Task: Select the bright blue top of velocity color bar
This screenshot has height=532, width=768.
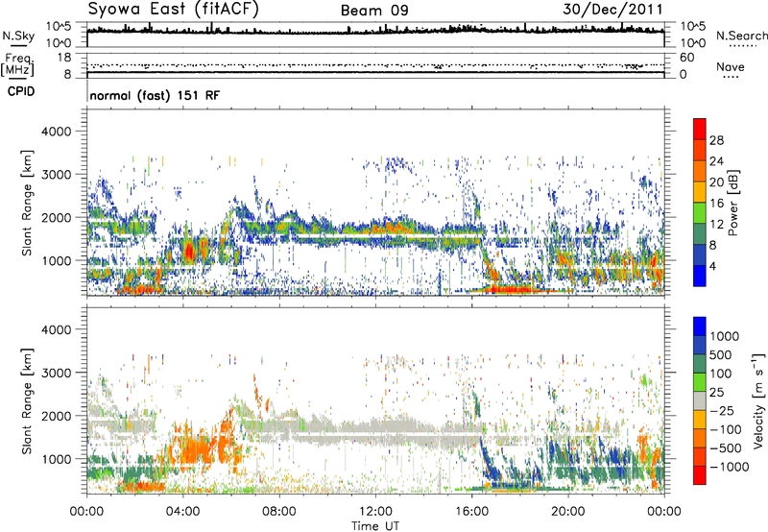Action: [x=700, y=326]
